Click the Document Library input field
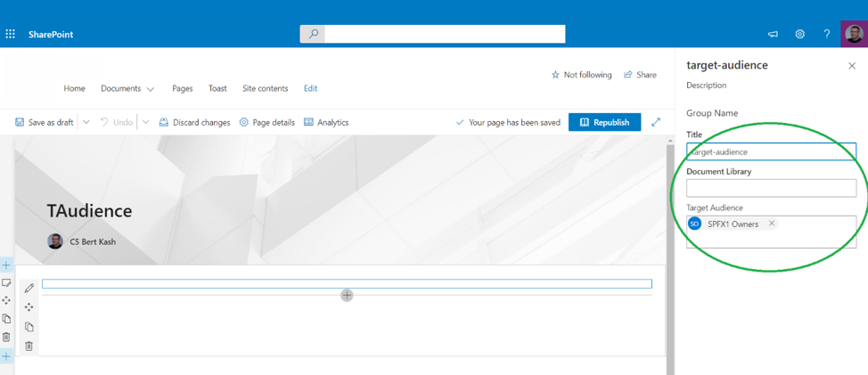Screen dimensions: 868x375 tap(771, 188)
